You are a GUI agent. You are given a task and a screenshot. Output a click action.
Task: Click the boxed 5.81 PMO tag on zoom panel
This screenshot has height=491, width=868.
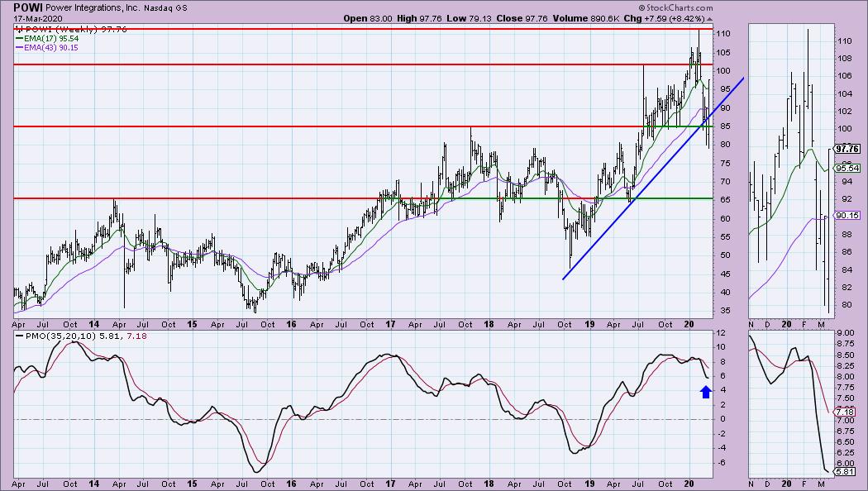click(x=846, y=472)
